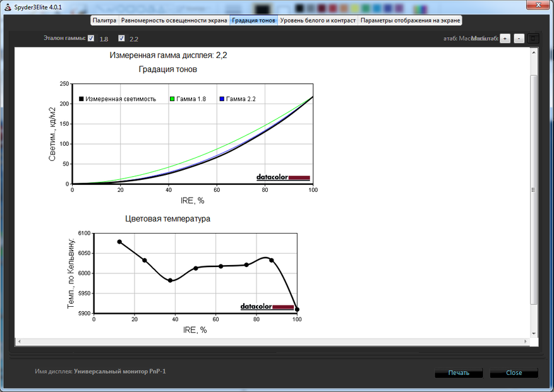Click the Печать button

pyautogui.click(x=459, y=373)
